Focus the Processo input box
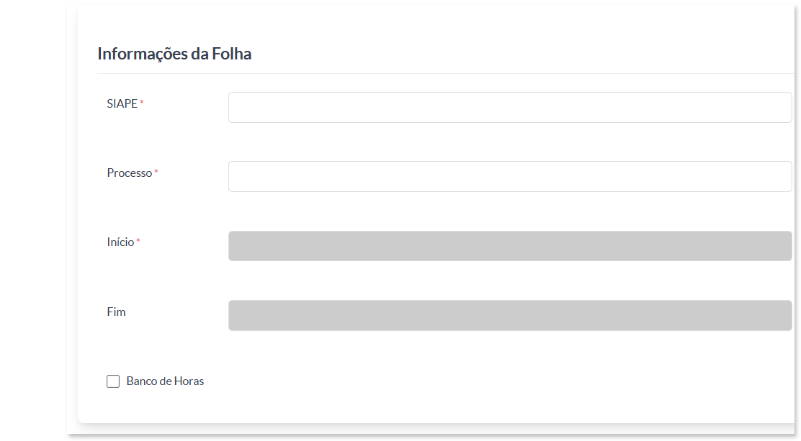 click(509, 176)
